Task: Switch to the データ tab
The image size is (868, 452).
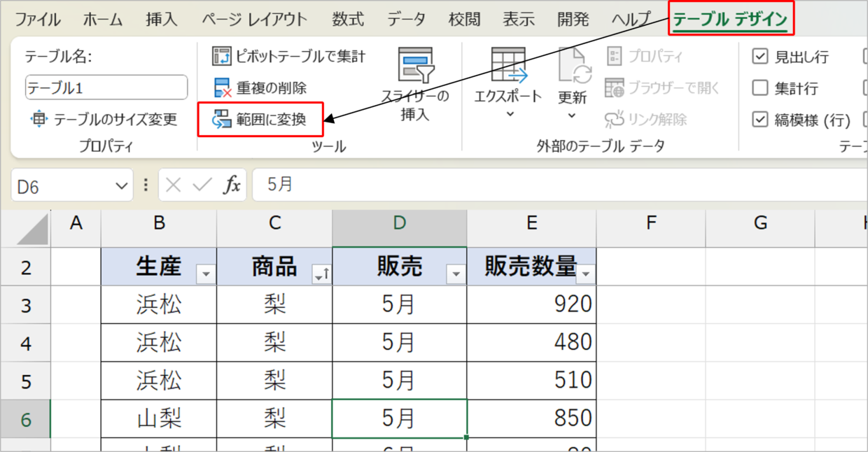Action: click(407, 20)
